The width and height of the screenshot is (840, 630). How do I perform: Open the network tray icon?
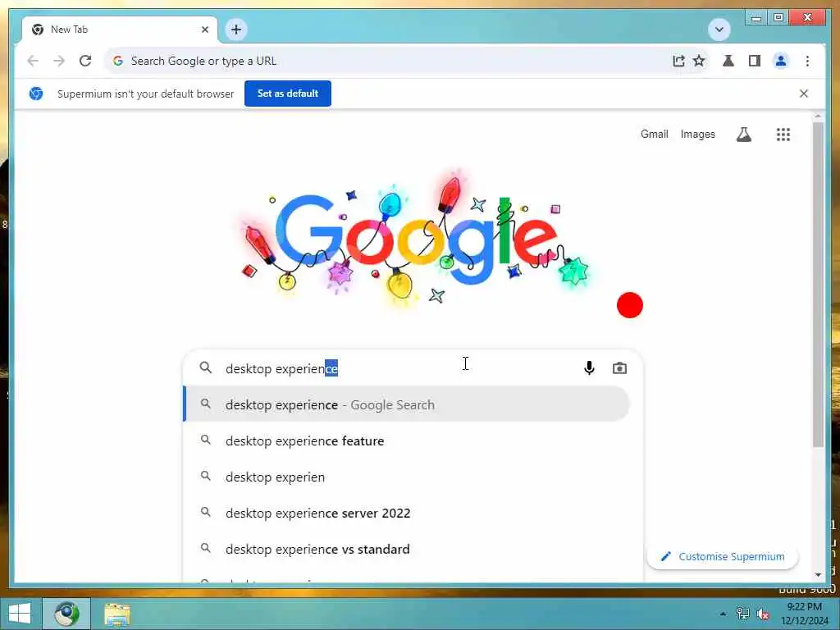[x=742, y=614]
